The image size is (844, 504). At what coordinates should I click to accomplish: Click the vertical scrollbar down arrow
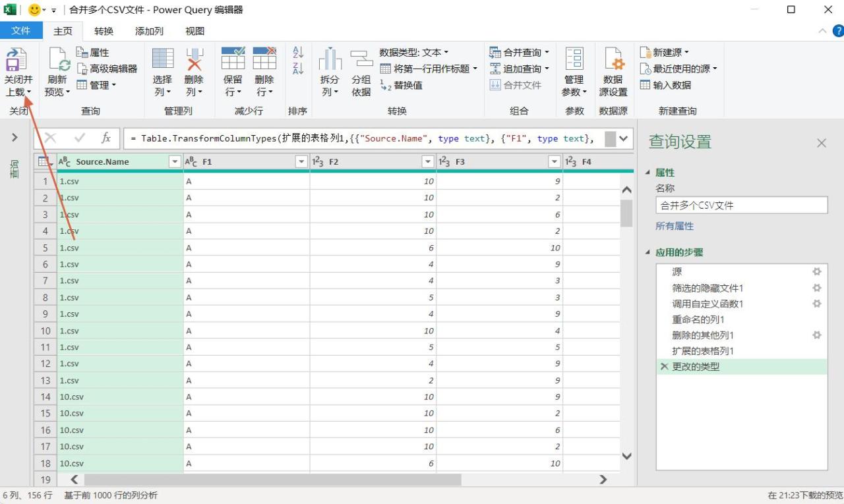(626, 456)
